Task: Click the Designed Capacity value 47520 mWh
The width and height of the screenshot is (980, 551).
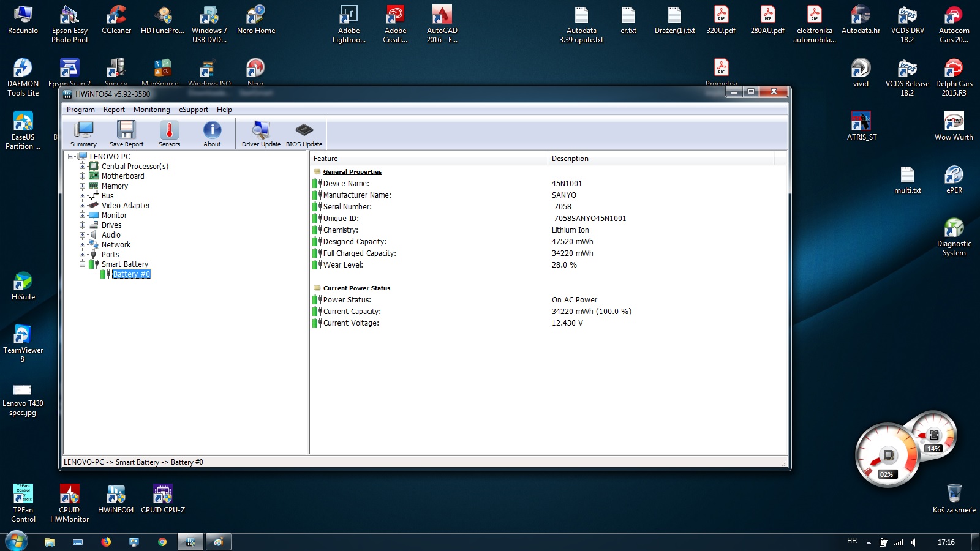Action: (x=572, y=241)
